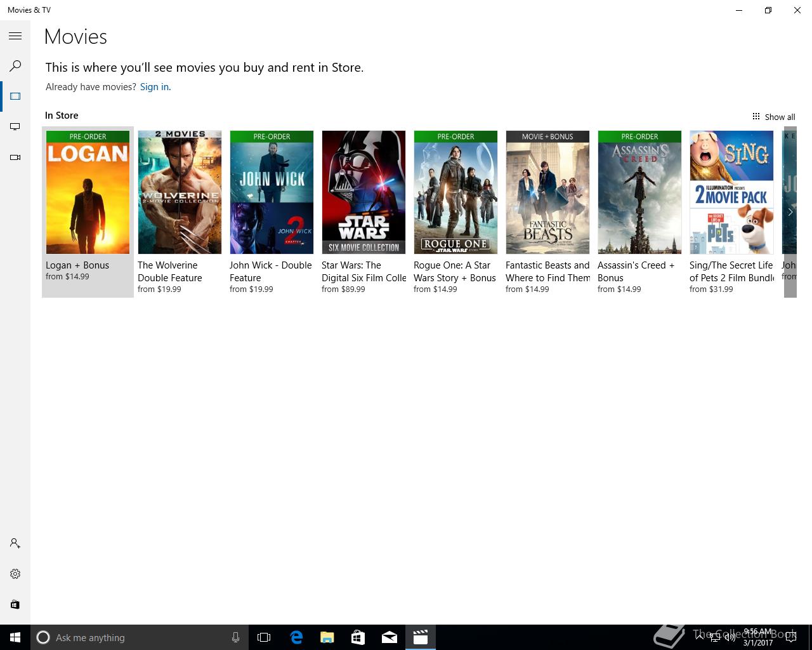This screenshot has width=812, height=650.
Task: Open the Rogue One poster
Action: [x=455, y=192]
